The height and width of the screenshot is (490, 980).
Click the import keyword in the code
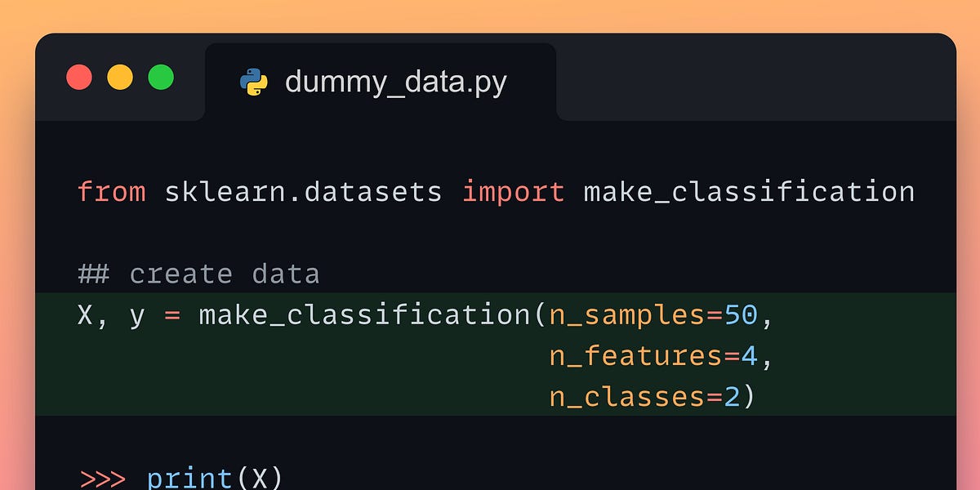click(514, 191)
